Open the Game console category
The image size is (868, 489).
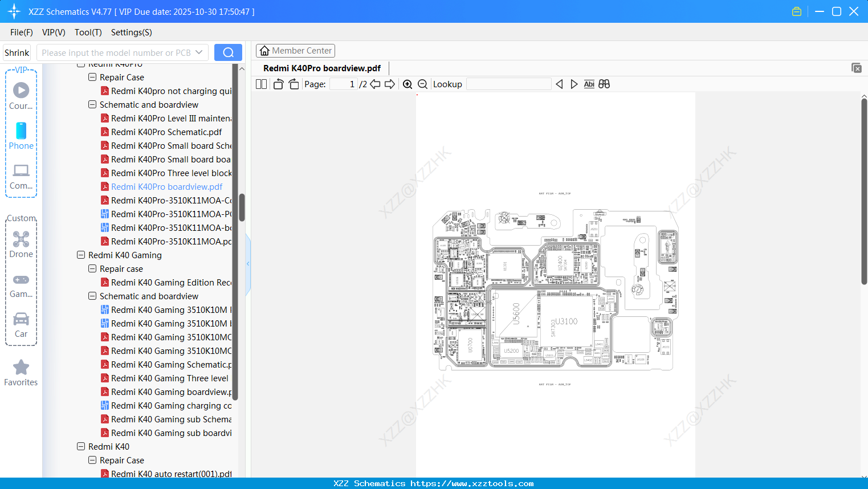click(x=21, y=286)
